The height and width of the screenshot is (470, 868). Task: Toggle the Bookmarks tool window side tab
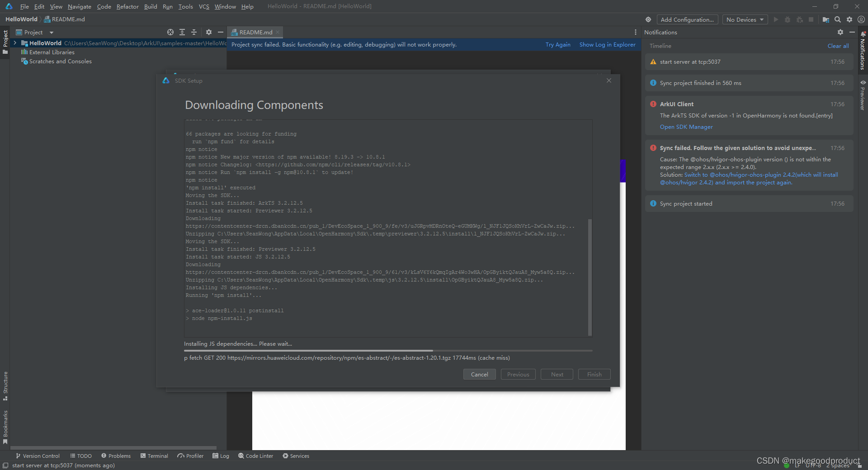pyautogui.click(x=5, y=427)
